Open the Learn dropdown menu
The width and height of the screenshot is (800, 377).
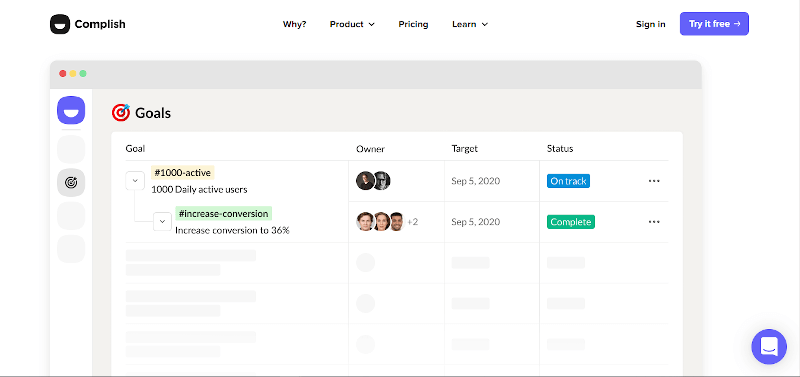[470, 24]
